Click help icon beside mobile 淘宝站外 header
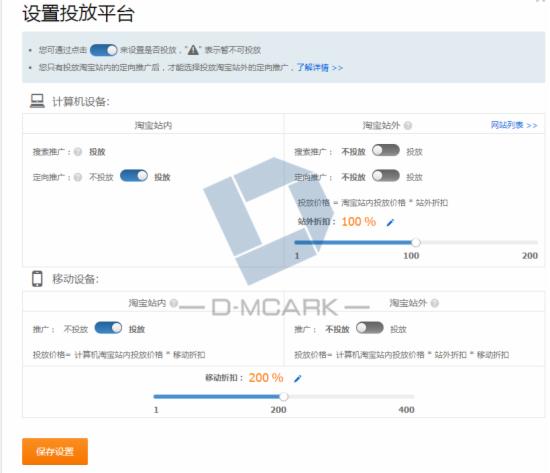This screenshot has width=550, height=473. tap(435, 303)
